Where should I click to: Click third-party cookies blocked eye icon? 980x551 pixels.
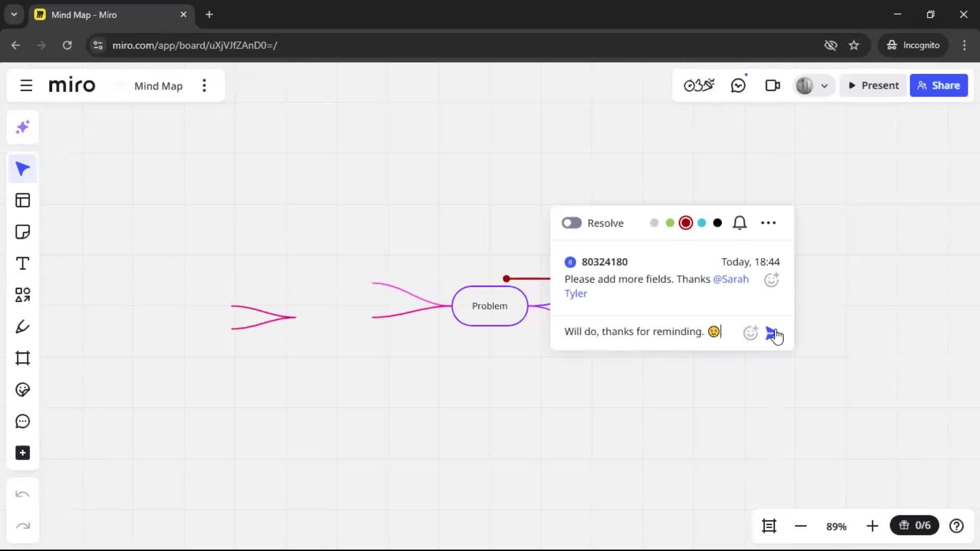[830, 45]
